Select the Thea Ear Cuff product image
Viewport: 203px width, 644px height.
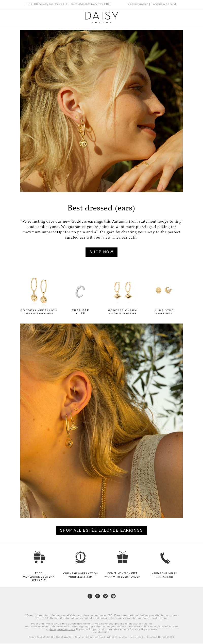click(x=80, y=291)
